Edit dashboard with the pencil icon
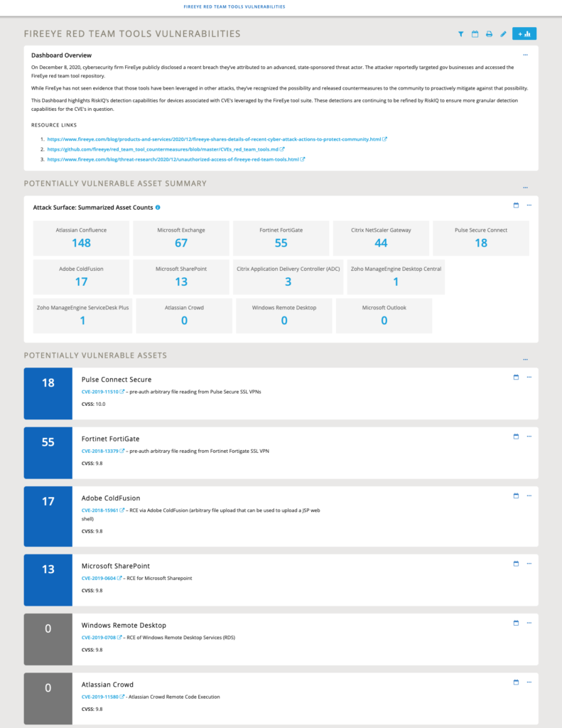 click(x=503, y=34)
